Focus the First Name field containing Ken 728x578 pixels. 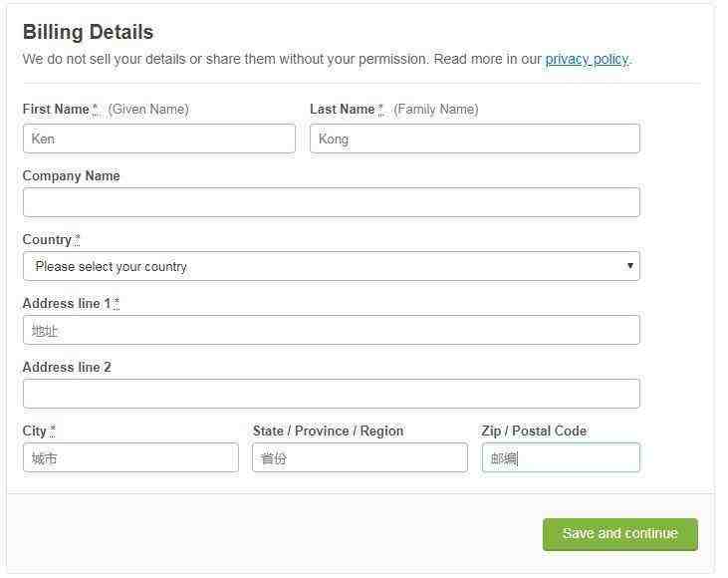159,139
